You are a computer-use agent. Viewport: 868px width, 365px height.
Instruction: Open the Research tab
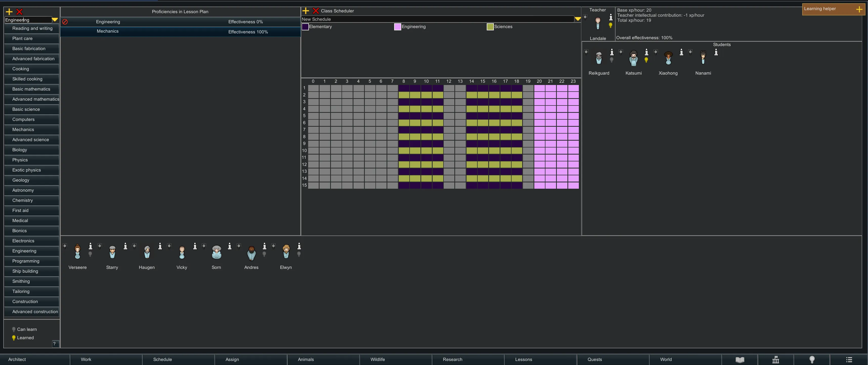click(452, 360)
